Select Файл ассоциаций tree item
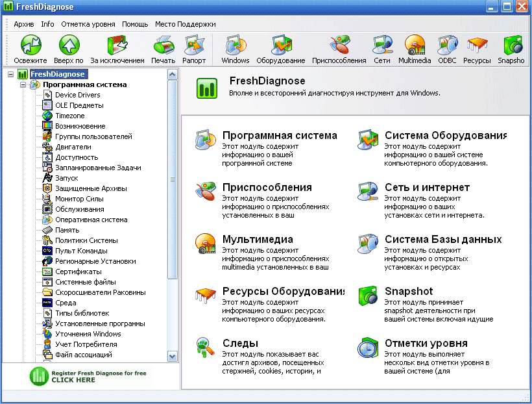Image resolution: width=532 pixels, height=404 pixels. click(x=84, y=355)
